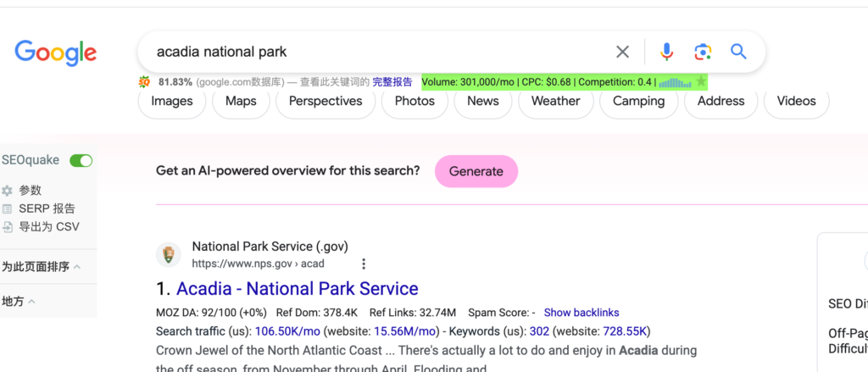Open Google Lens image search icon
The width and height of the screenshot is (868, 372).
pyautogui.click(x=703, y=52)
